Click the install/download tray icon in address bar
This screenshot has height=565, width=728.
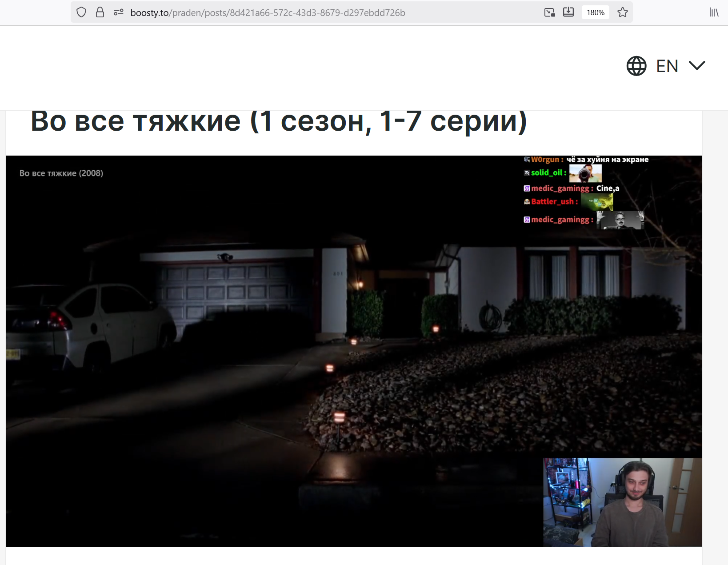tap(568, 12)
